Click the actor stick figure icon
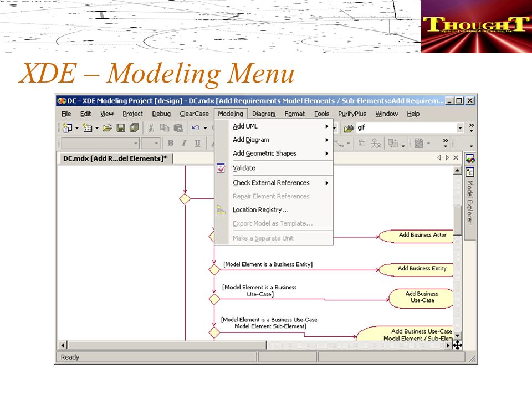Image resolution: width=532 pixels, height=399 pixels. 376,143
